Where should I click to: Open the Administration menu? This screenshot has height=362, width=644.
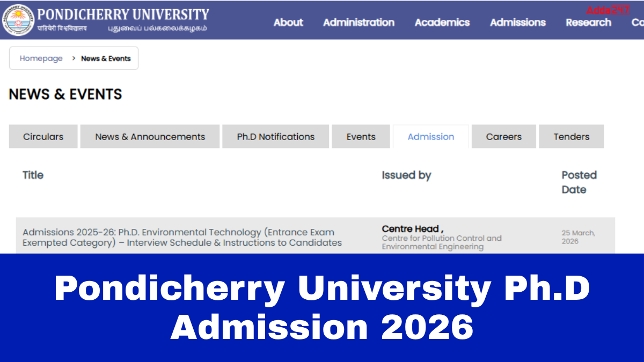[358, 23]
